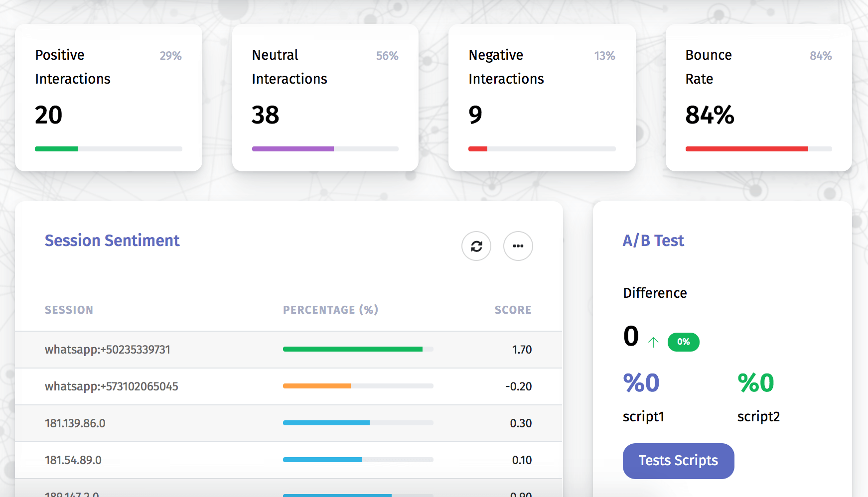
Task: Select the whatsapp:+50235339731 session row
Action: pos(289,350)
